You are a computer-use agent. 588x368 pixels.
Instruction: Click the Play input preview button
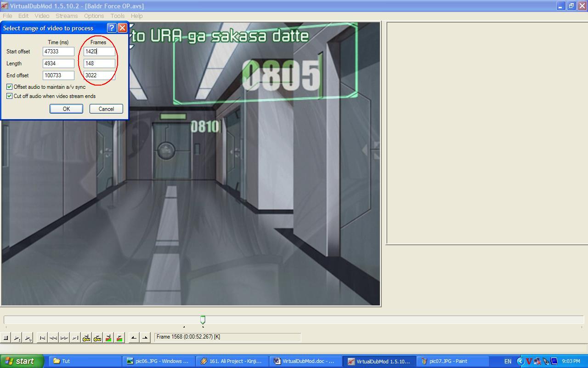(x=17, y=338)
